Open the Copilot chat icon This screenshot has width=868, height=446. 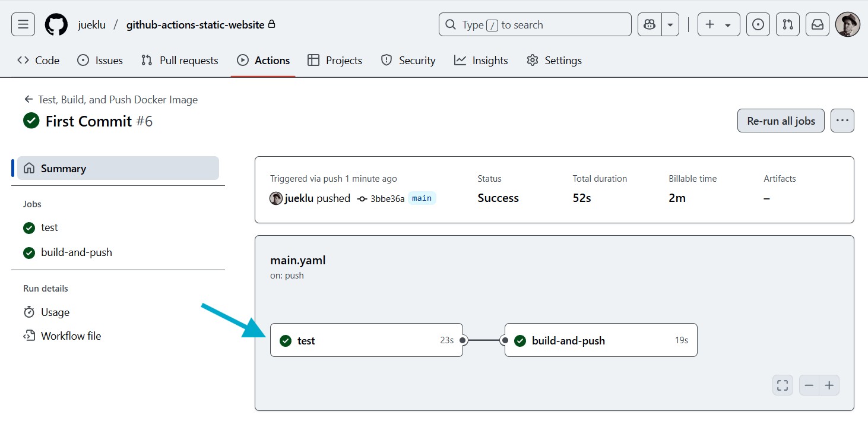650,25
